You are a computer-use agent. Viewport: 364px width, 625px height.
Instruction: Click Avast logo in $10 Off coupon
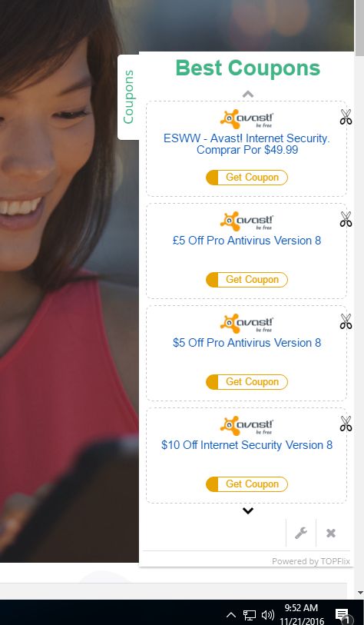point(247,425)
